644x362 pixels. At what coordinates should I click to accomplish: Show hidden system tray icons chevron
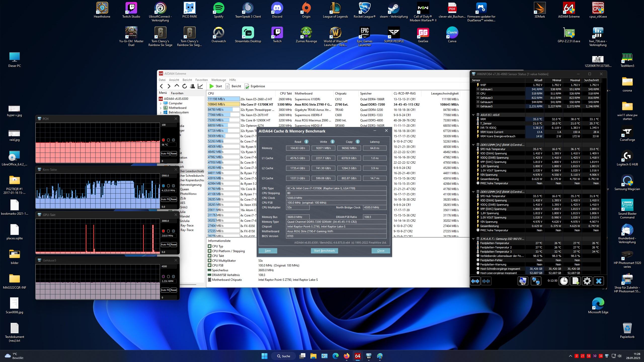(570, 356)
